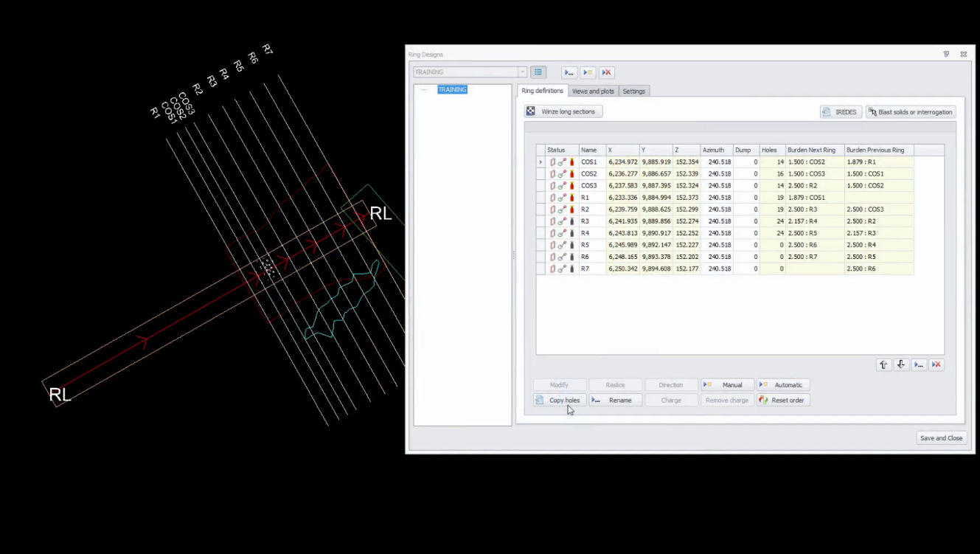This screenshot has height=554, width=980.
Task: Toggle the list view icon beside TRAINING dropdown
Action: click(538, 72)
